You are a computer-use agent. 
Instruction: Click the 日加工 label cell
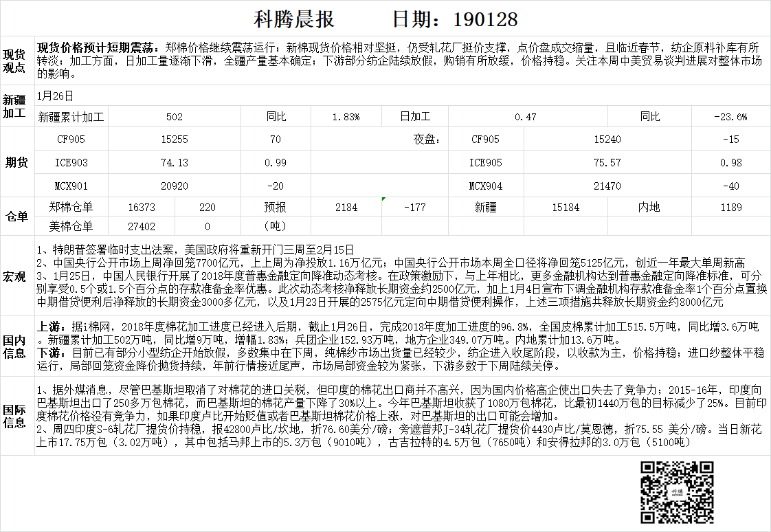pyautogui.click(x=415, y=117)
